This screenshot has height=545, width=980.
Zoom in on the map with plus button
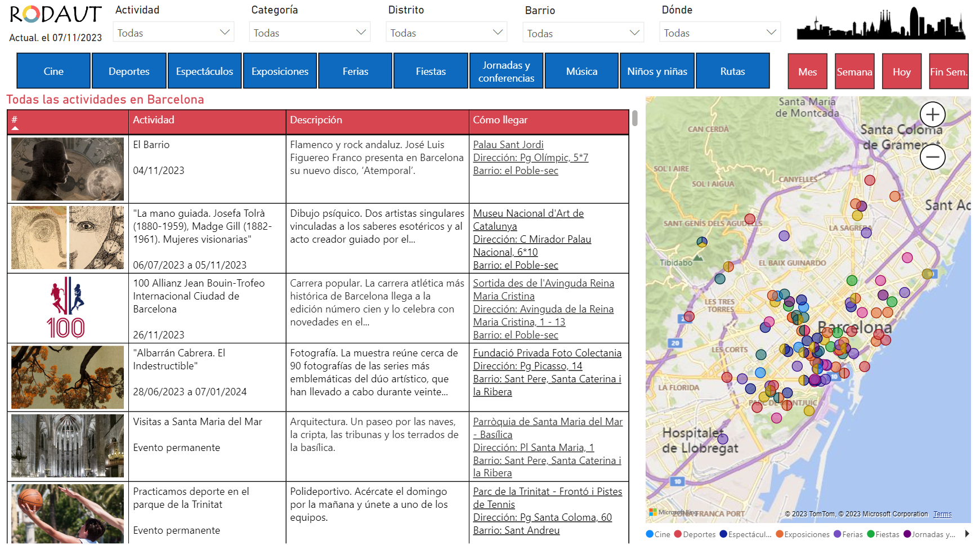(x=932, y=114)
